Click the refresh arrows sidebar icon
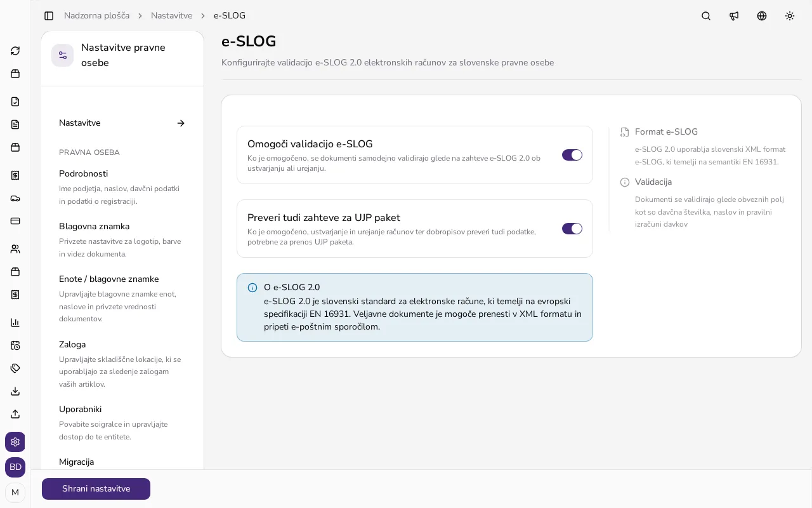 (x=15, y=51)
